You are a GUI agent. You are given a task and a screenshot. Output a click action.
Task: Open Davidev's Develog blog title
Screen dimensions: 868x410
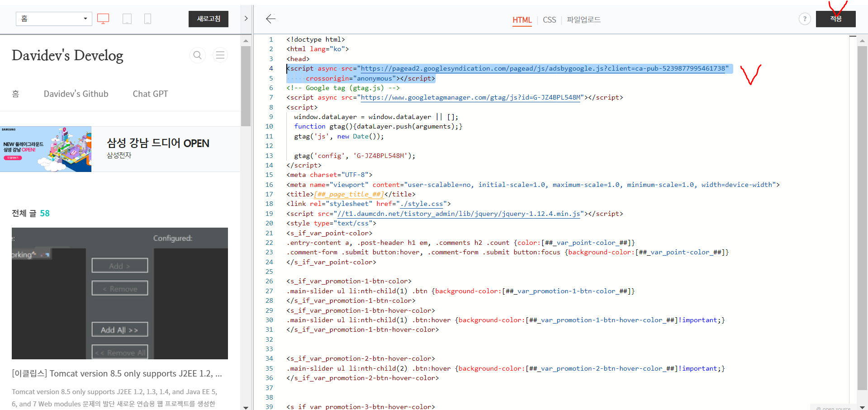coord(67,55)
